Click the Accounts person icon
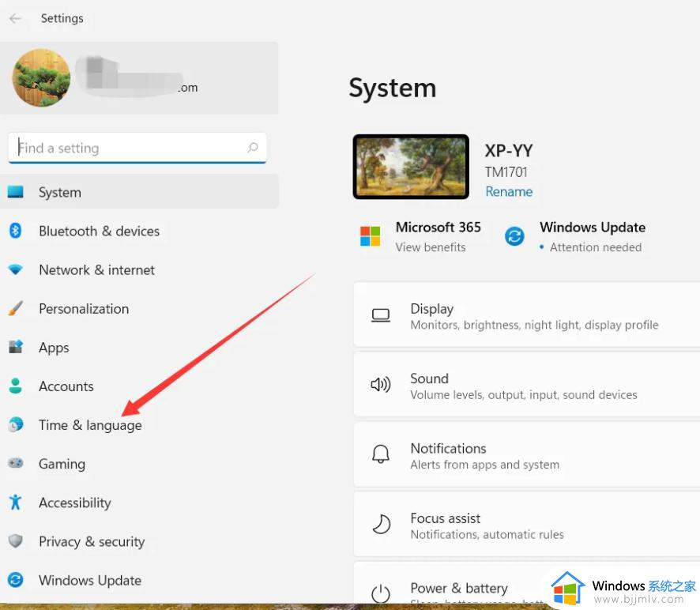 click(16, 386)
